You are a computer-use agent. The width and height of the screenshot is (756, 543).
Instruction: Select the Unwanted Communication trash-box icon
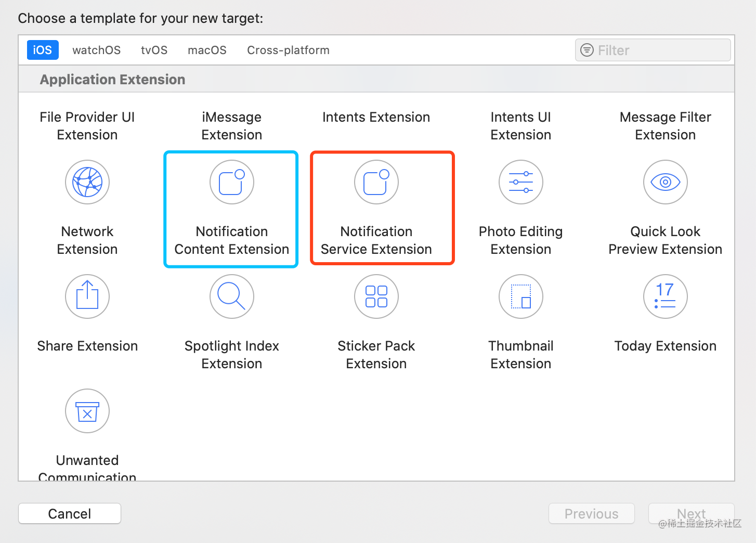click(x=87, y=411)
